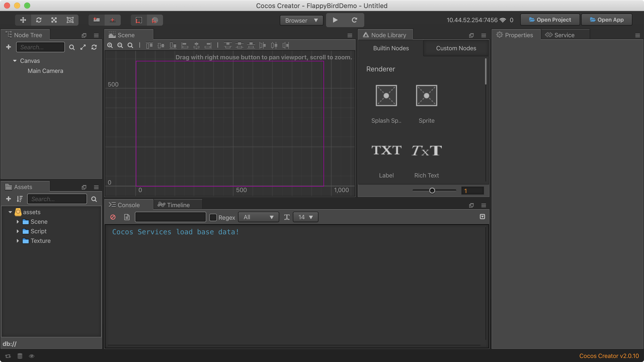Select the Builtin Nodes tab
The height and width of the screenshot is (362, 644).
[391, 48]
